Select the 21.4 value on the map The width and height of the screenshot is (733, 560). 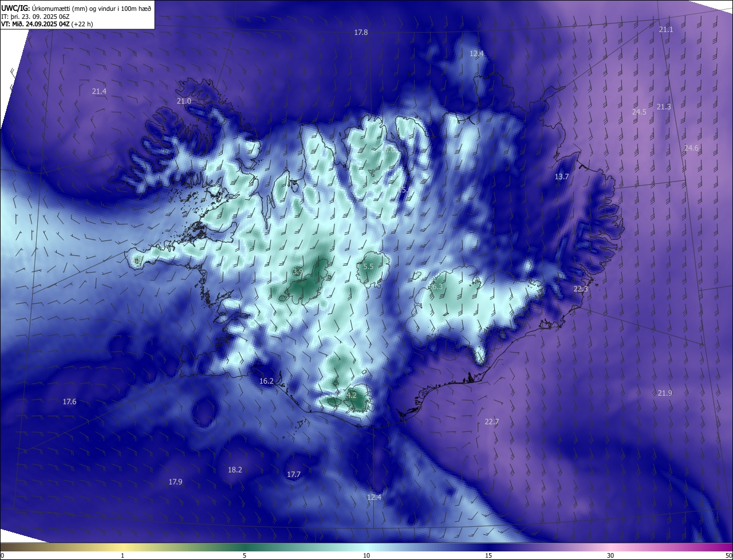click(x=99, y=92)
